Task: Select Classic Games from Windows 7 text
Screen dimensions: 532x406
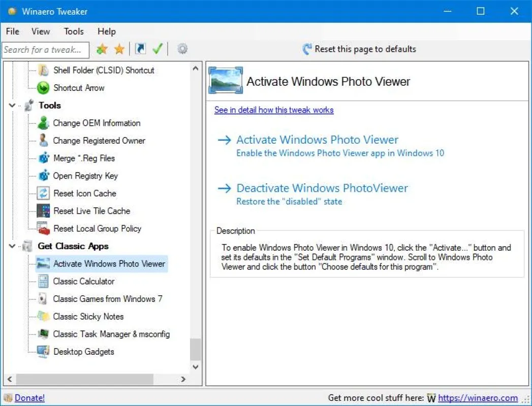Action: 108,299
